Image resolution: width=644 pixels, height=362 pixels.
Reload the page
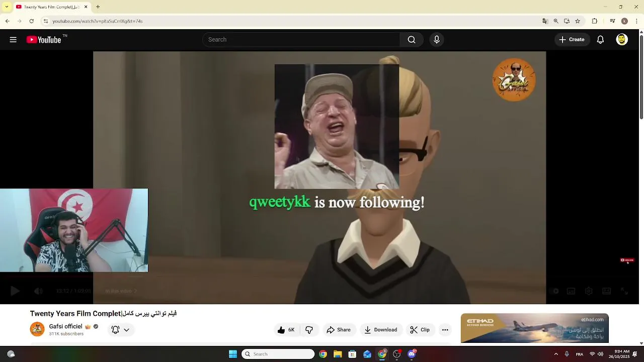click(31, 21)
